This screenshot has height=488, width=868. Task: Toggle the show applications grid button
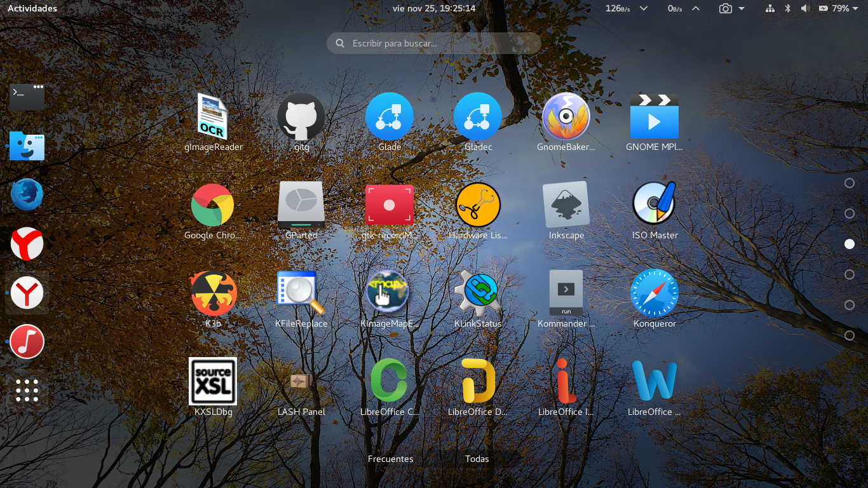(27, 391)
